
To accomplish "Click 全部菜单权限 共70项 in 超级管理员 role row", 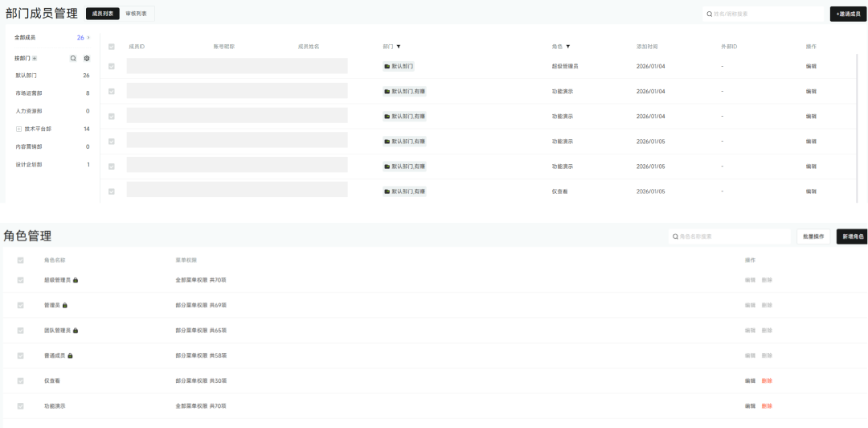I will point(201,280).
